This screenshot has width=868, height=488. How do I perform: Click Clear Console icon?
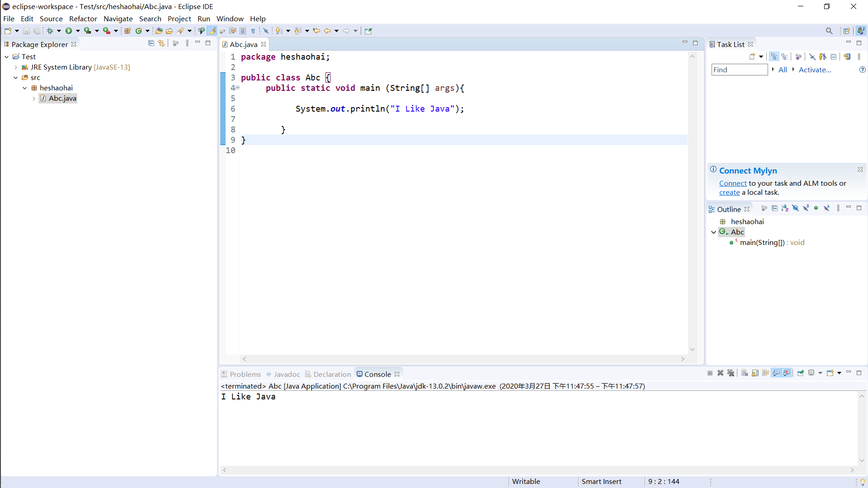point(745,373)
